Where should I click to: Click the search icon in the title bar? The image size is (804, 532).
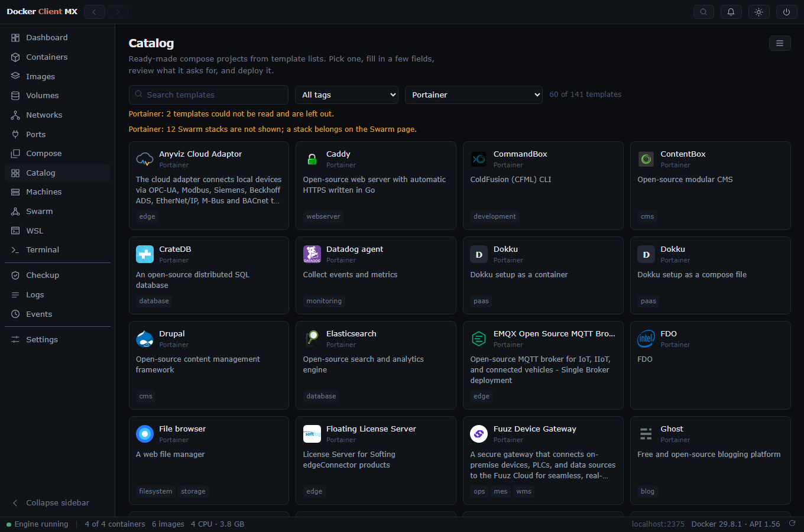(x=703, y=12)
